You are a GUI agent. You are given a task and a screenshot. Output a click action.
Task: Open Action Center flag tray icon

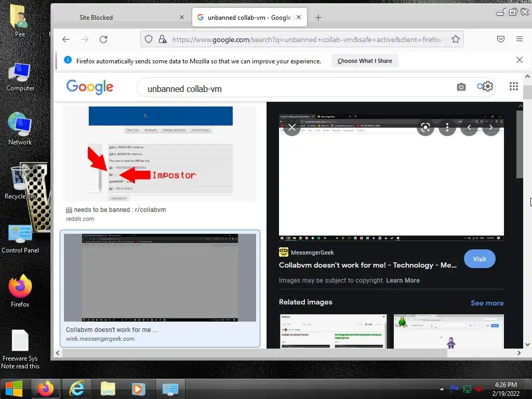pos(454,389)
